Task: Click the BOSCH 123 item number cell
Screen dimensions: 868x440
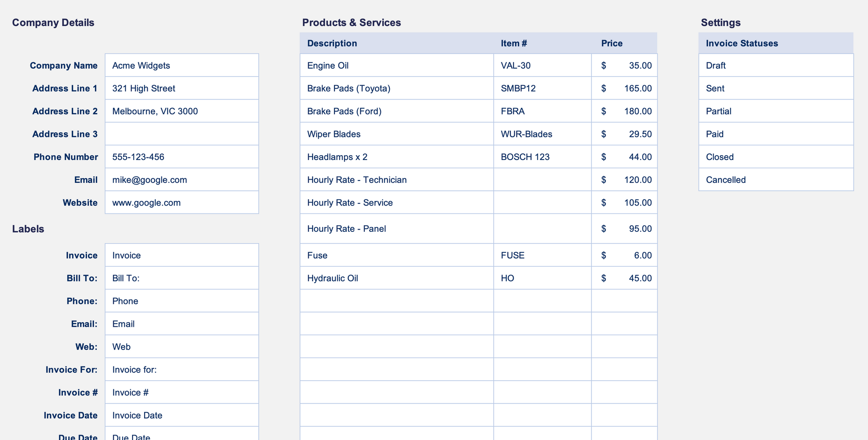Action: click(542, 157)
